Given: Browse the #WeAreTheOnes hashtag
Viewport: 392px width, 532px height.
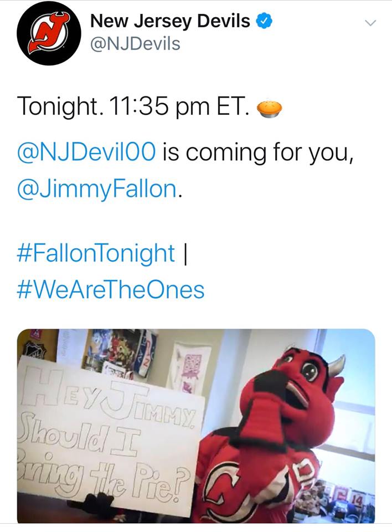Looking at the screenshot, I should [111, 289].
